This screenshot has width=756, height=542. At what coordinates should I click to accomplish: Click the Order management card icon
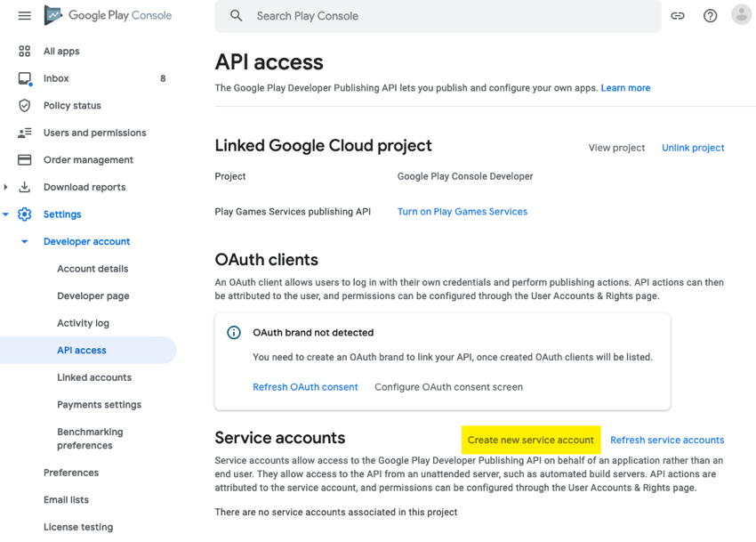click(x=24, y=160)
